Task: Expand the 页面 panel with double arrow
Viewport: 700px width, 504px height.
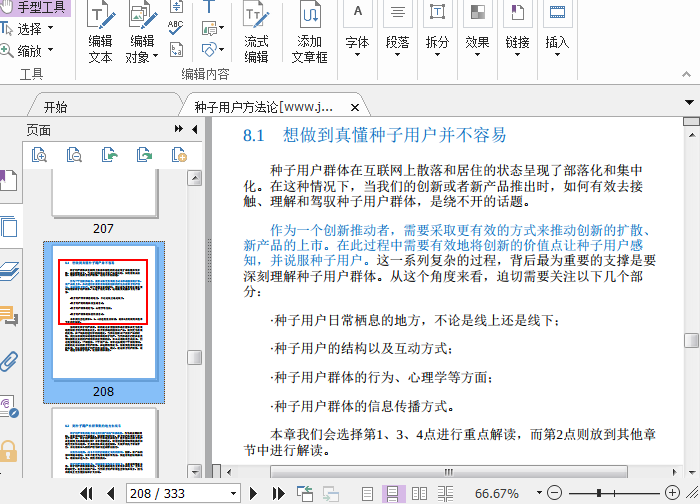Action: 179,129
